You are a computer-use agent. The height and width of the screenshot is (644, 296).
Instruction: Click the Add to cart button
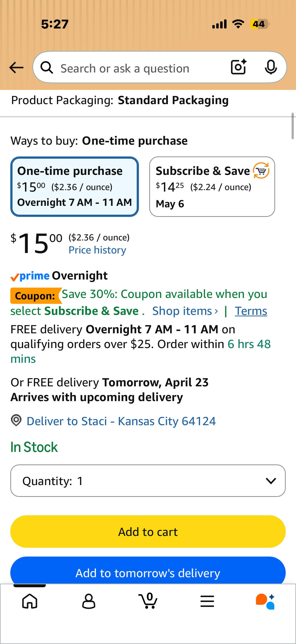point(148,532)
